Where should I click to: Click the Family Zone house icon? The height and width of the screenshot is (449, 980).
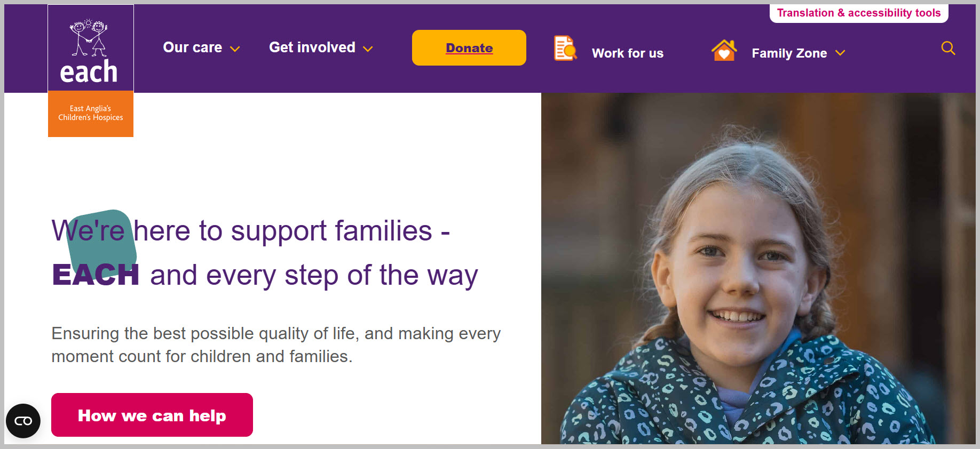pyautogui.click(x=724, y=50)
